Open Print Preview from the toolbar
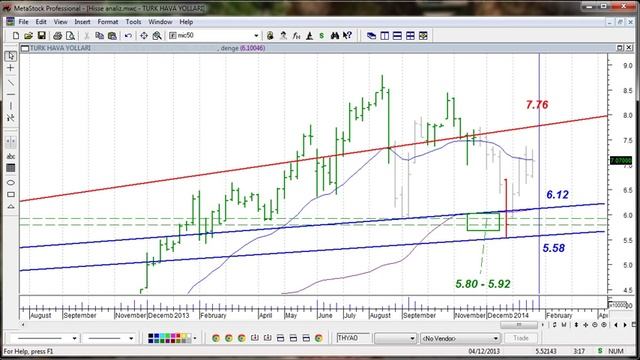 coord(70,36)
